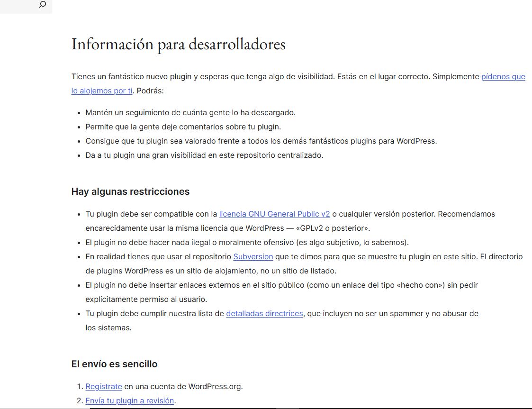This screenshot has width=532, height=409.
Task: Click the "Hay algunas restricciones" heading
Action: pos(130,191)
